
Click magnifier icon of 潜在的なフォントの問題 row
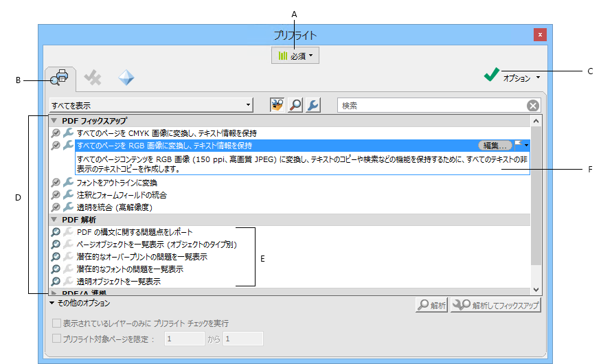[x=56, y=269]
